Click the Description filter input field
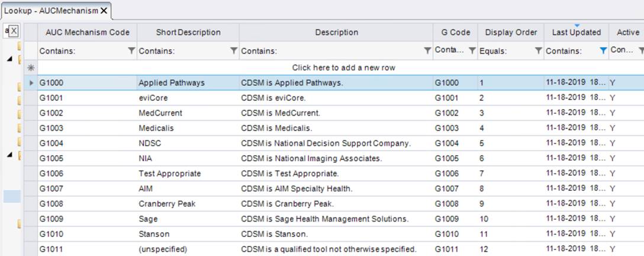This screenshot has width=644, height=256. click(330, 51)
